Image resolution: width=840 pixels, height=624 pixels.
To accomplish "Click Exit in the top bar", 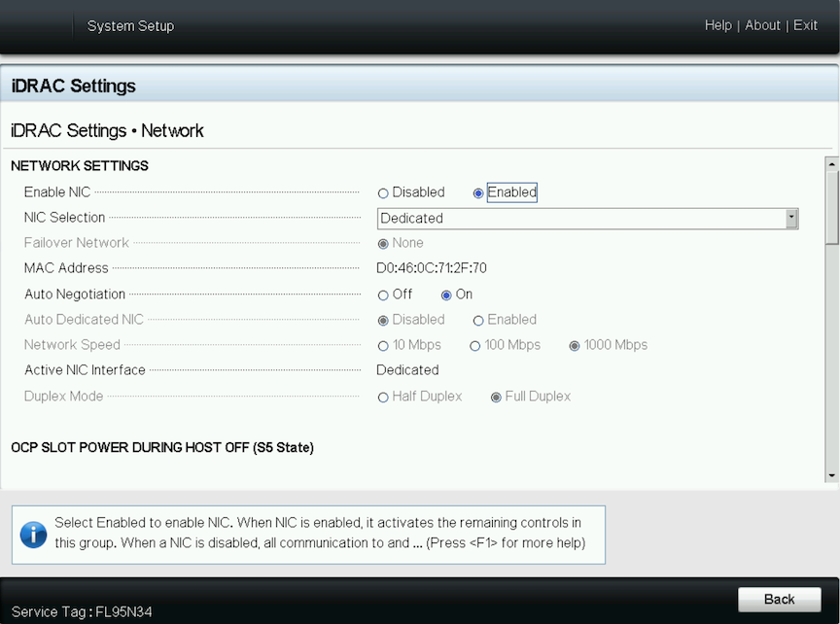I will pyautogui.click(x=805, y=25).
